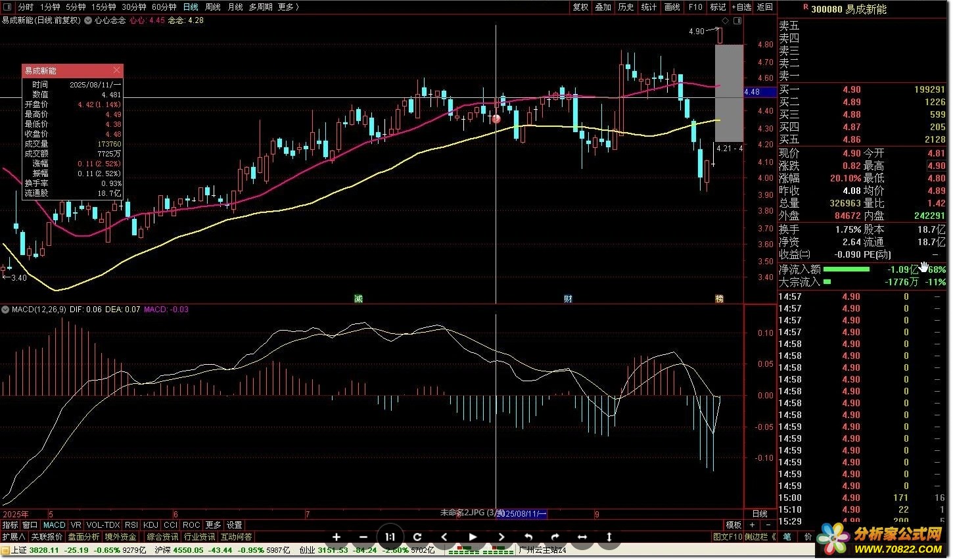This screenshot has height=560, width=953.
Task: Go to previous image with left chevron
Action: point(444,537)
